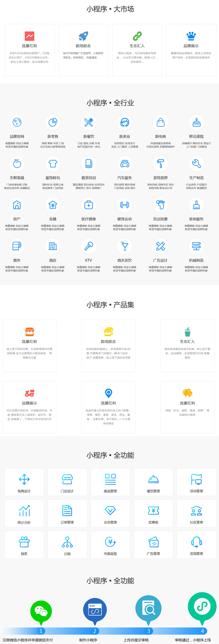Choose the 酒水茶饮 cocktail glass icon
Viewport: 219px width, 644px height.
[124, 246]
